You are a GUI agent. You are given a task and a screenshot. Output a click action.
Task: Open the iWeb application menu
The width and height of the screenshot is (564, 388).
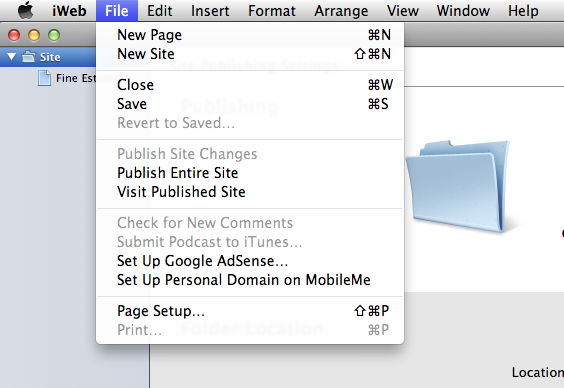point(69,11)
